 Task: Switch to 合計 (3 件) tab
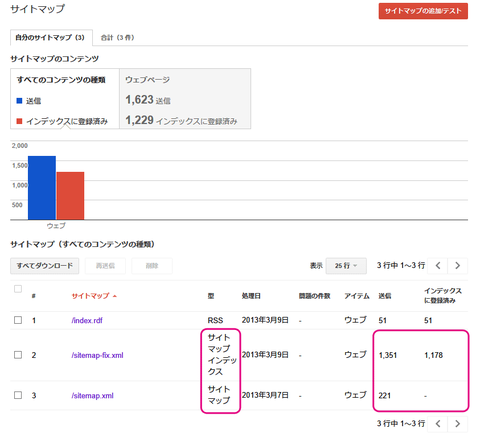click(x=117, y=37)
